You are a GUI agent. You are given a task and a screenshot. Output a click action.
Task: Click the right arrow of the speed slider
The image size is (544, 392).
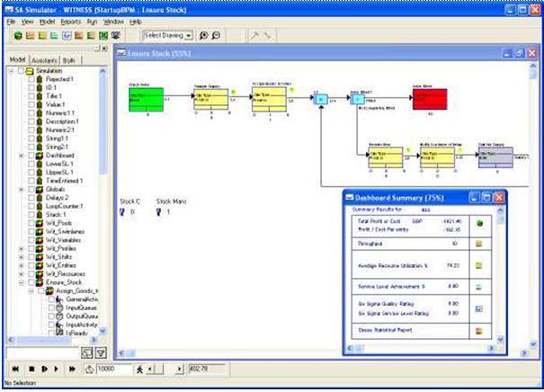(x=179, y=370)
